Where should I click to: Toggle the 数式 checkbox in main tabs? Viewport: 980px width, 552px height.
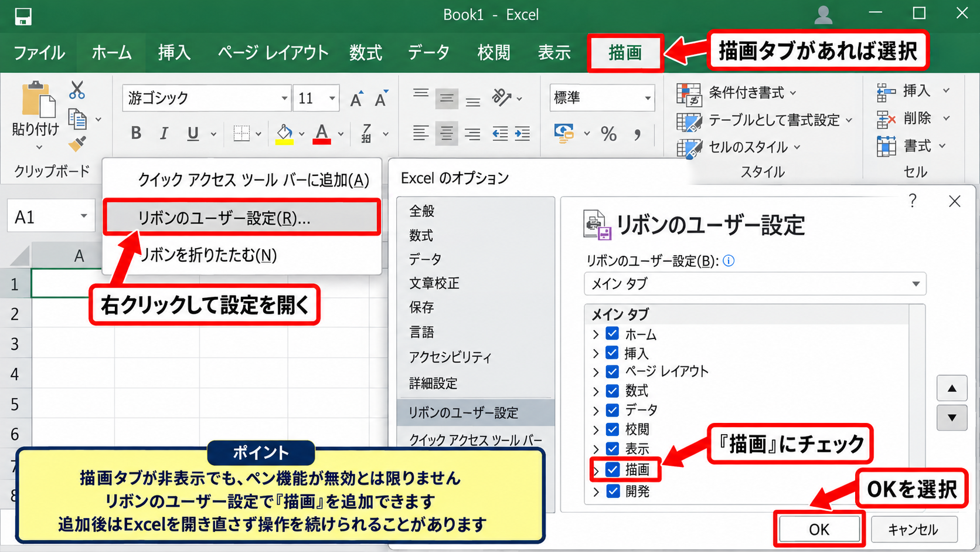tap(612, 391)
